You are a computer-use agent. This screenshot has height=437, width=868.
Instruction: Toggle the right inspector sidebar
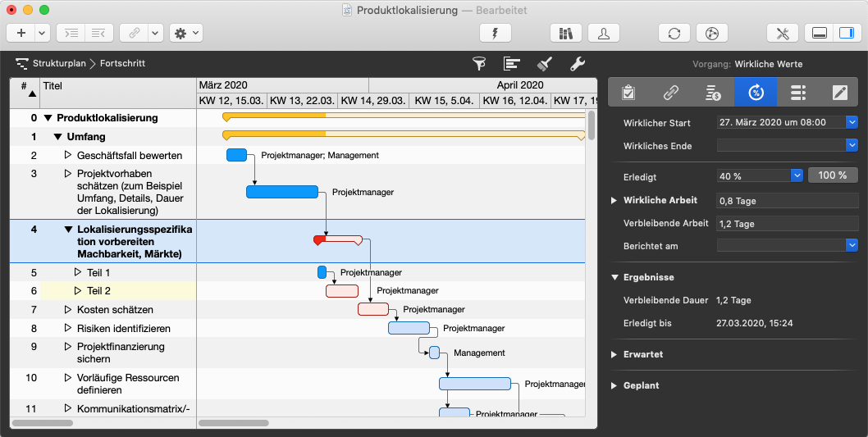pos(843,33)
